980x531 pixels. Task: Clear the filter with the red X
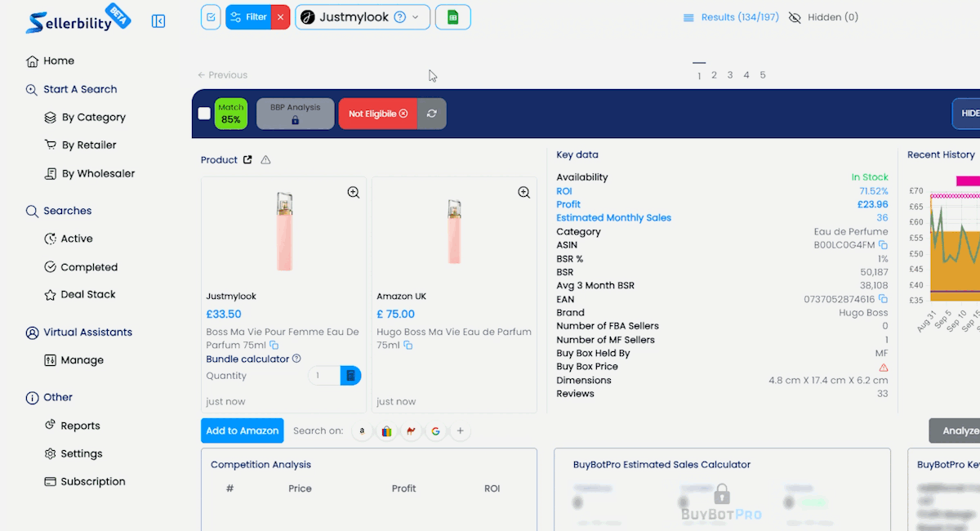click(280, 17)
